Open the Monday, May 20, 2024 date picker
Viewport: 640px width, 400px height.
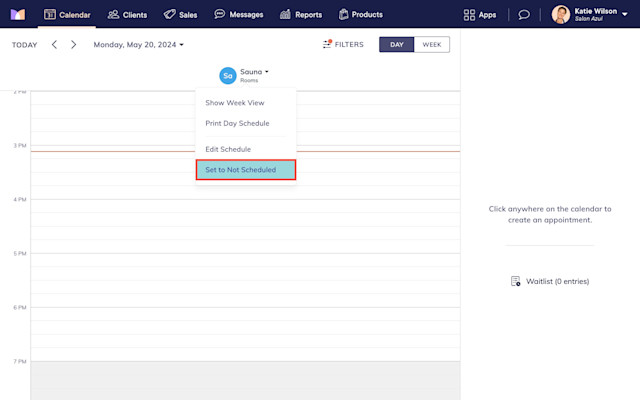pyautogui.click(x=138, y=44)
